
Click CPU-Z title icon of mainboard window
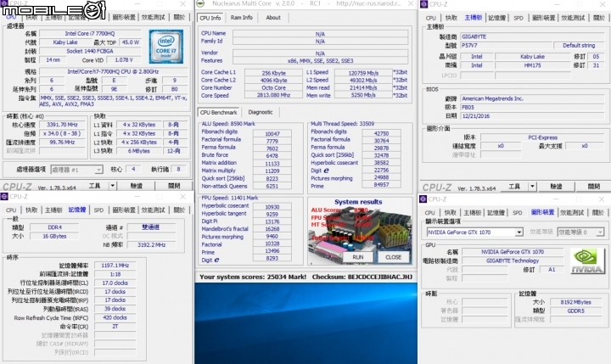pos(424,4)
